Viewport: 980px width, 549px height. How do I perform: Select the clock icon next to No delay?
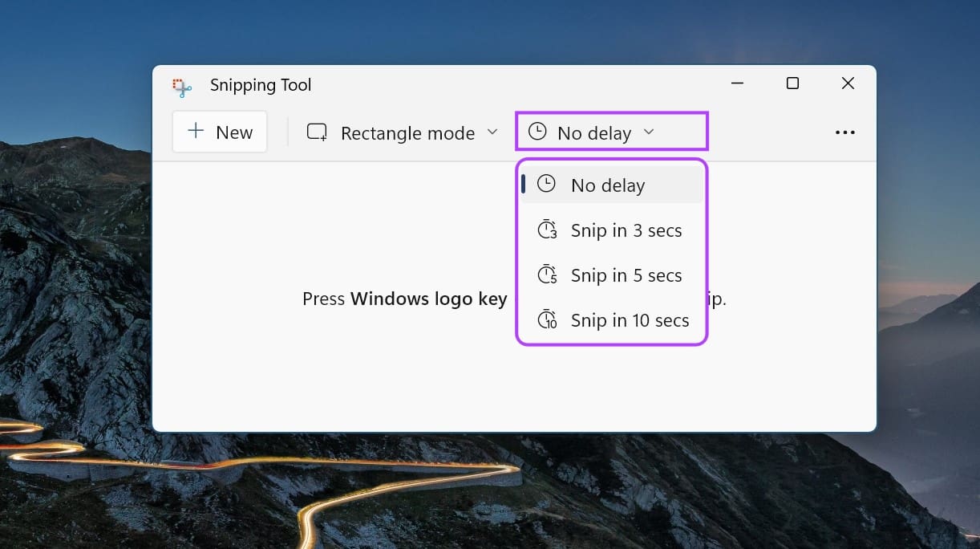(x=538, y=132)
